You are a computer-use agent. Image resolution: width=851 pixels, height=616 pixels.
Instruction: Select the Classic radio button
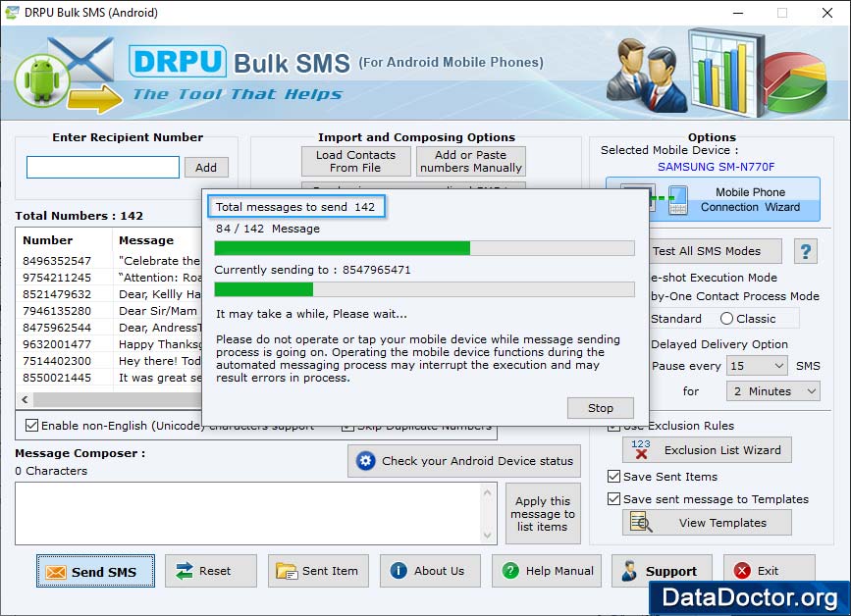[726, 319]
